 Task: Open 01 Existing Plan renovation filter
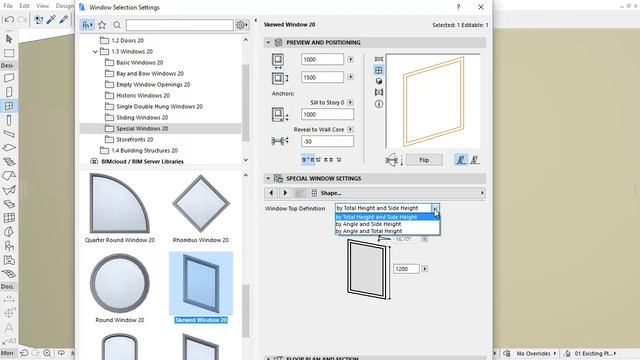click(591, 353)
